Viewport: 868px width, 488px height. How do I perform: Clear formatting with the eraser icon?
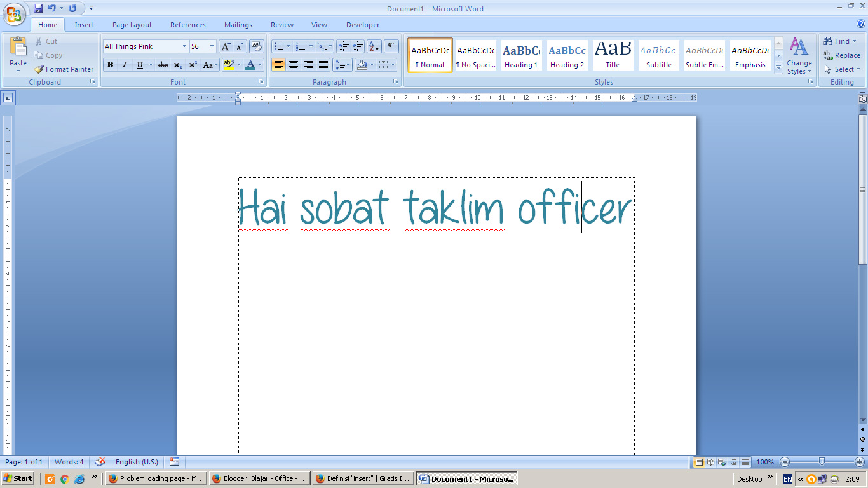(x=257, y=46)
